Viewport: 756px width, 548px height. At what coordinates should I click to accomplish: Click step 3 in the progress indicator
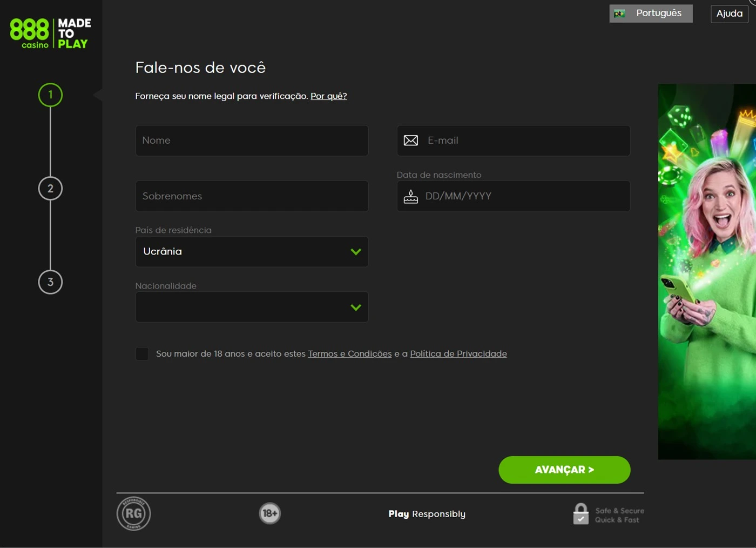click(50, 282)
